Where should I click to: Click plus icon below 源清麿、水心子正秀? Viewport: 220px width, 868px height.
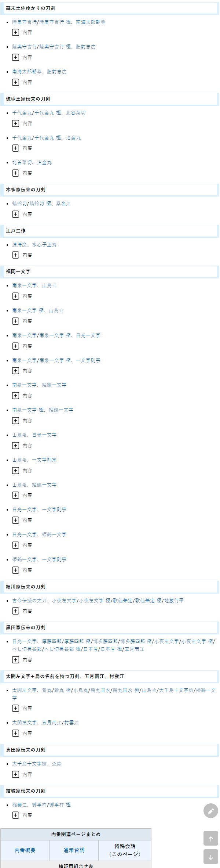[x=15, y=255]
